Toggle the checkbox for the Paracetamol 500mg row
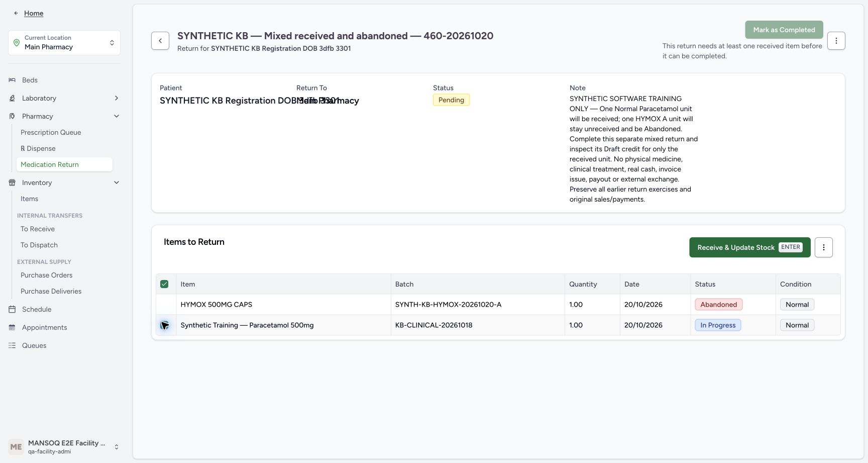 pos(164,325)
